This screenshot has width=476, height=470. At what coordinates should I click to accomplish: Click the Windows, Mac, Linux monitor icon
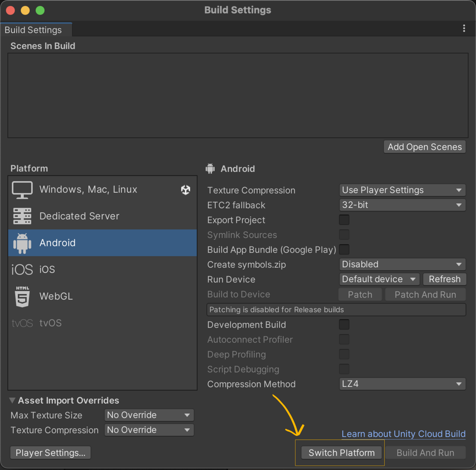click(x=22, y=190)
